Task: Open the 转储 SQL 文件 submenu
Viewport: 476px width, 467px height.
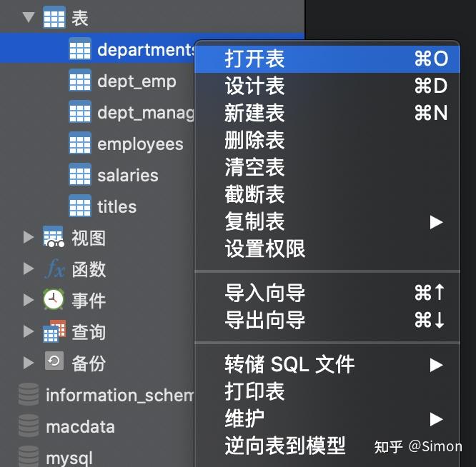Action: [289, 364]
